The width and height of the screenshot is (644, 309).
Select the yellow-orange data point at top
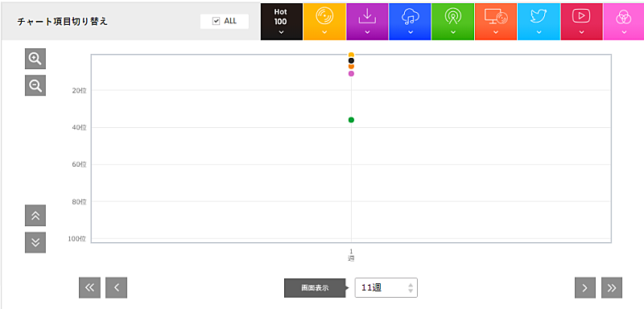pos(351,55)
